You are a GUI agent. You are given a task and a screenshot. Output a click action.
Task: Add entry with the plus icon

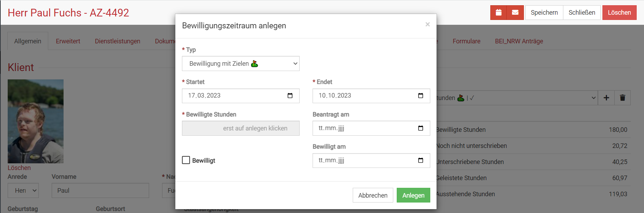(606, 98)
